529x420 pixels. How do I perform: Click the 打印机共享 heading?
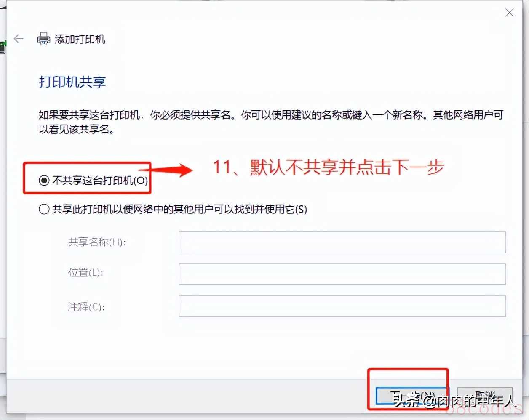point(72,82)
